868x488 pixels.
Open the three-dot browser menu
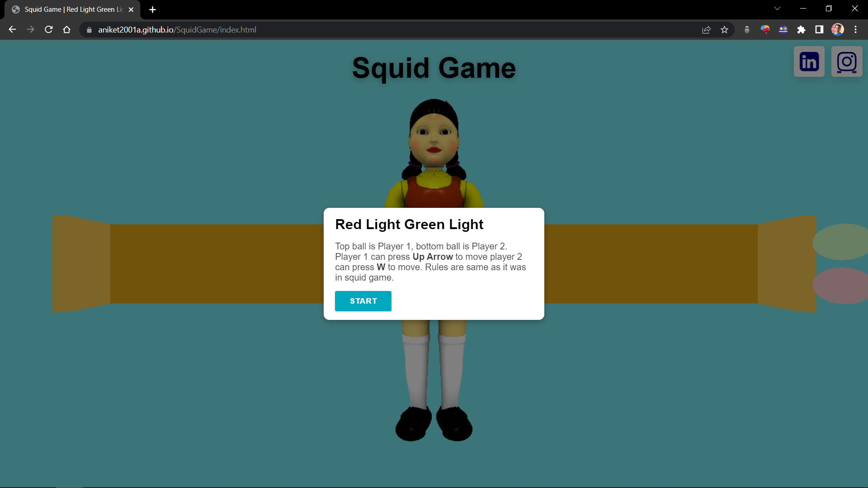pos(855,29)
